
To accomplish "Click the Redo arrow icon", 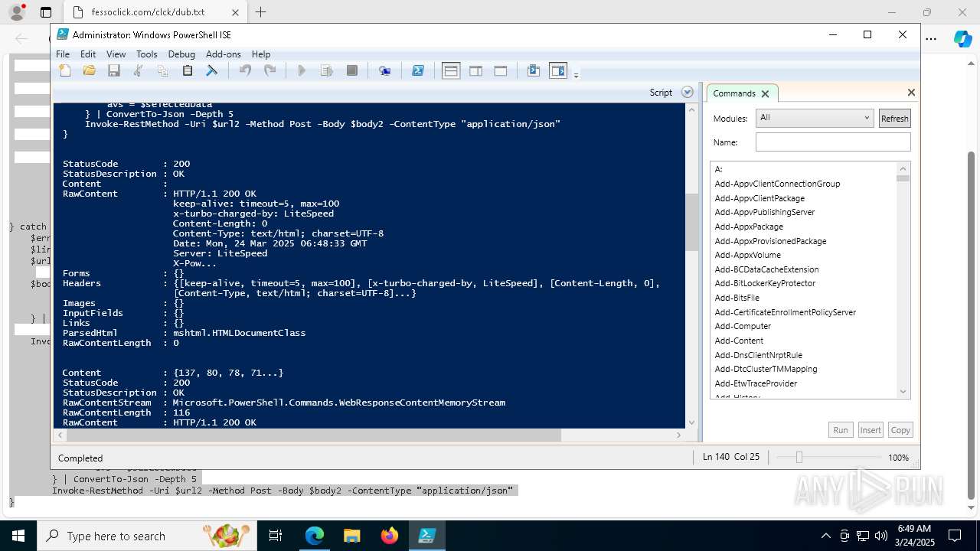I will [269, 70].
